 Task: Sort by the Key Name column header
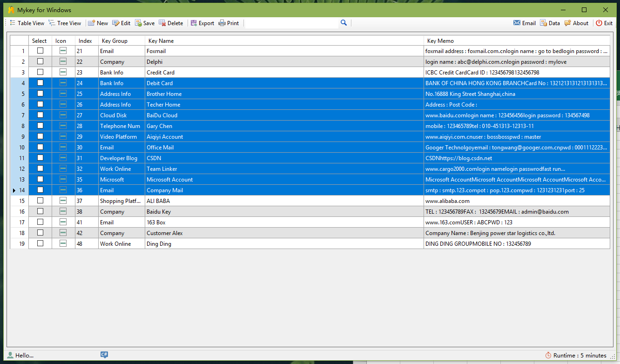284,40
